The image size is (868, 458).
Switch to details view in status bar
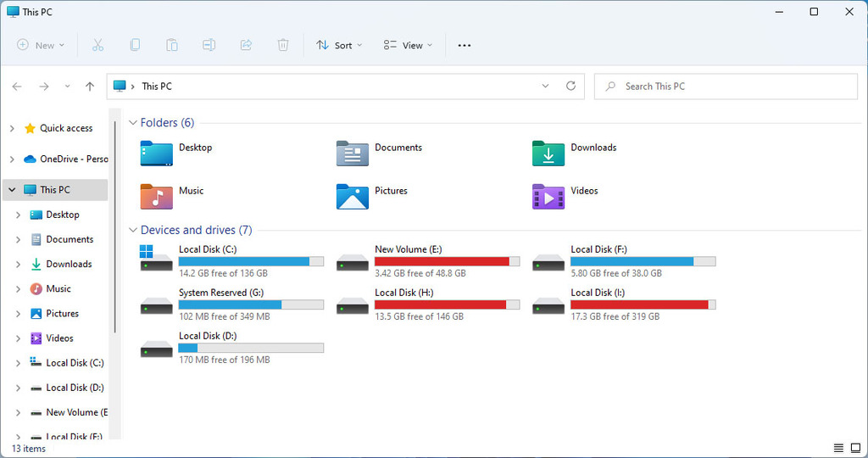838,448
